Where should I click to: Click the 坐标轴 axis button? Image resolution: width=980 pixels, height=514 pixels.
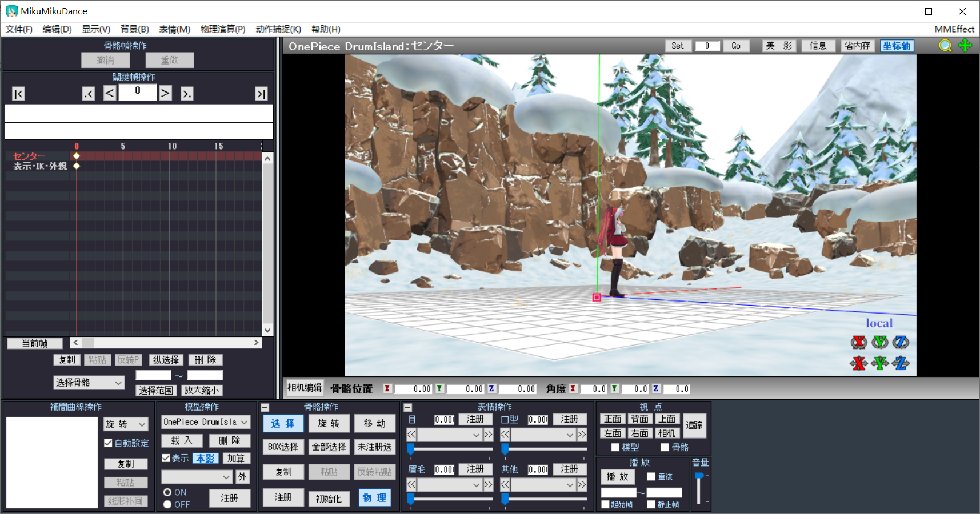(x=897, y=46)
